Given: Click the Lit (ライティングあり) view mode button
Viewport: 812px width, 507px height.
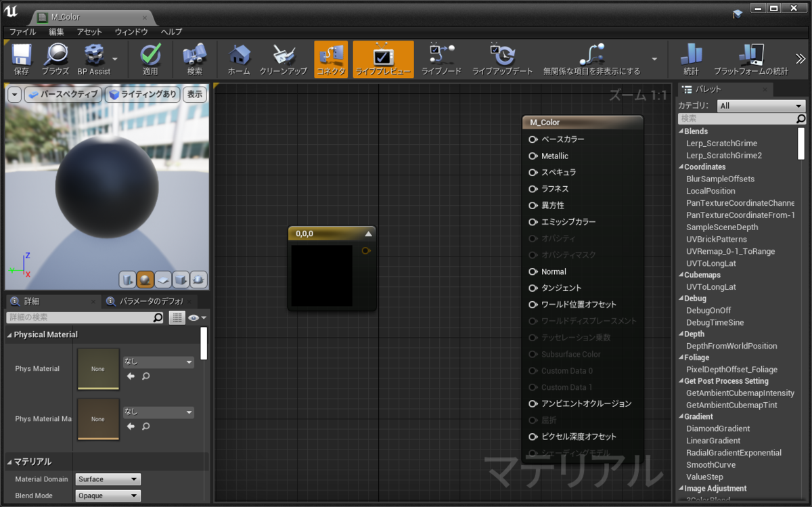Looking at the screenshot, I should pyautogui.click(x=142, y=94).
